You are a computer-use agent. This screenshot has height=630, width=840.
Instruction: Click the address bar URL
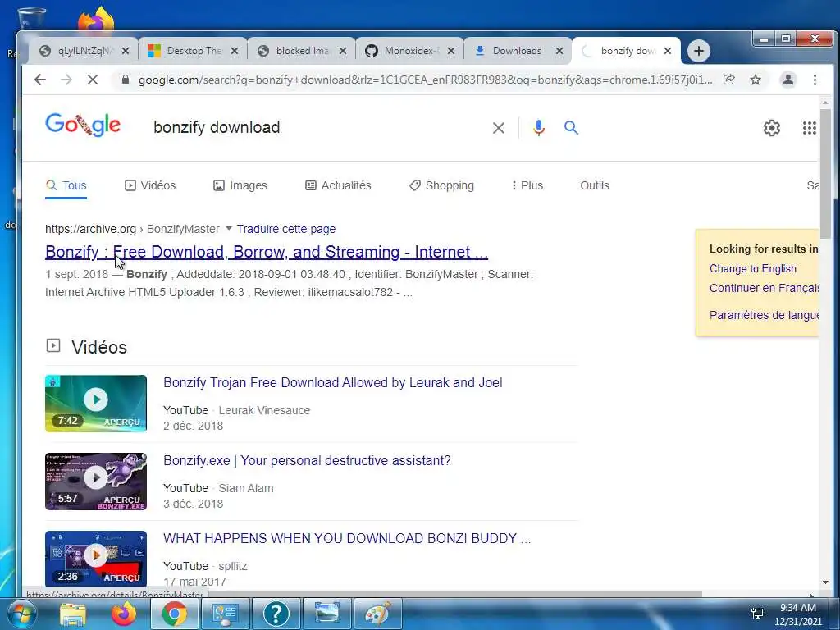pos(426,80)
